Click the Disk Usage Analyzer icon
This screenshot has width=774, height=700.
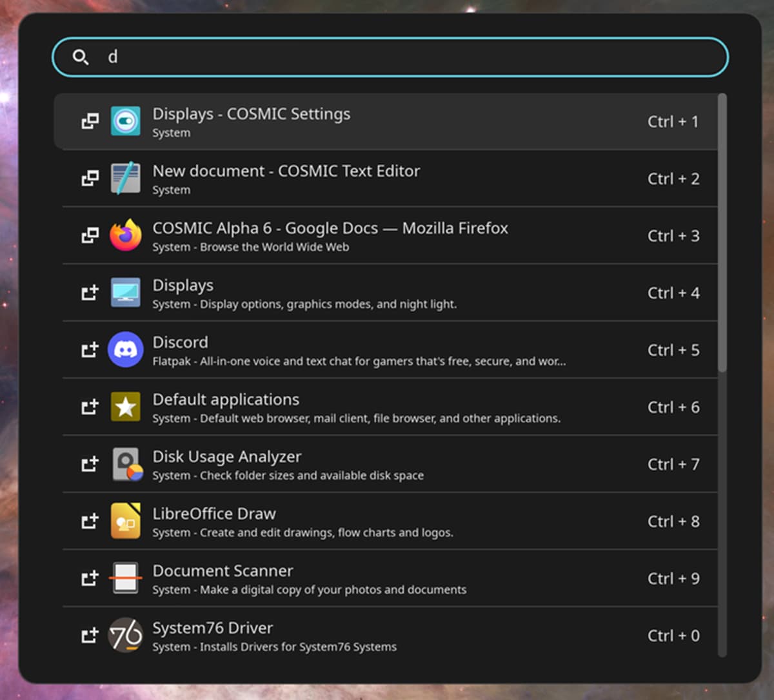click(126, 464)
